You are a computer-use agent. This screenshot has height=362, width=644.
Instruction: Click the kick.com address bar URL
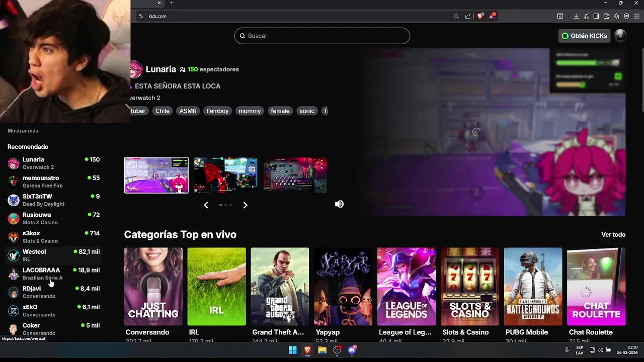tap(157, 16)
